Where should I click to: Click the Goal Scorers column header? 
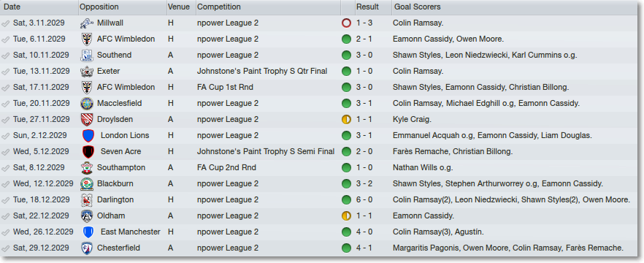tap(515, 7)
